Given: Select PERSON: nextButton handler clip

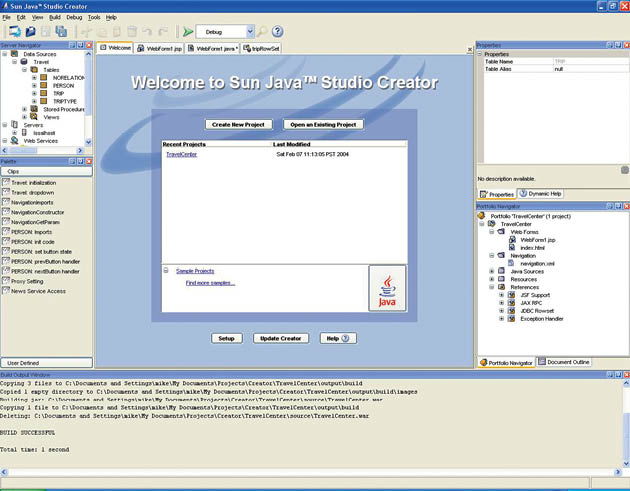Looking at the screenshot, I should [x=45, y=271].
